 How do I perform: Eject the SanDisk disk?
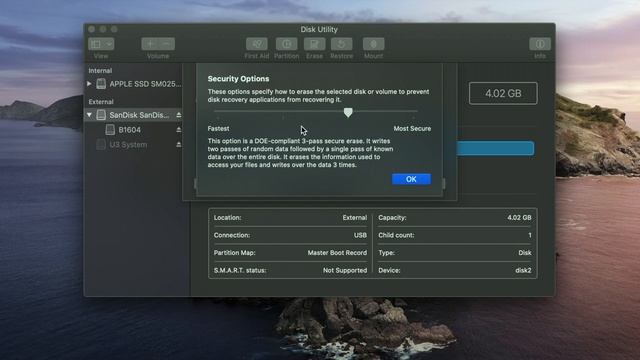tap(178, 115)
